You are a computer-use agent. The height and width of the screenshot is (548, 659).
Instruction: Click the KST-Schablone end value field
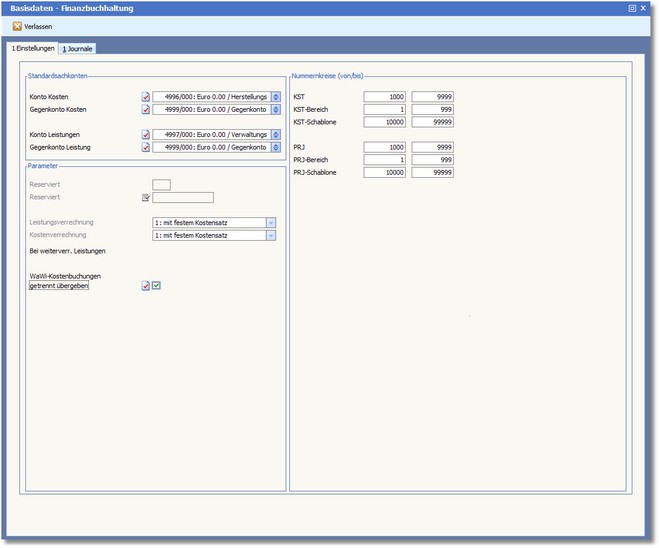point(433,122)
